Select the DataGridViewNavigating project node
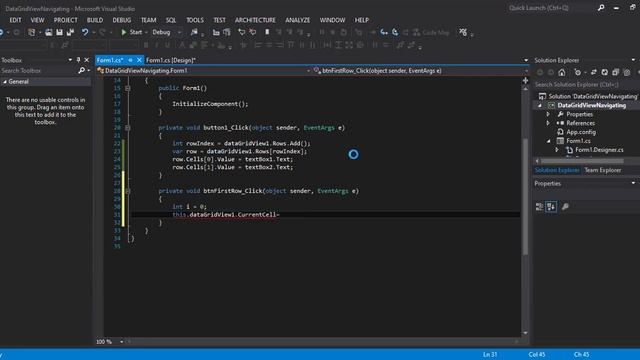 click(x=591, y=105)
